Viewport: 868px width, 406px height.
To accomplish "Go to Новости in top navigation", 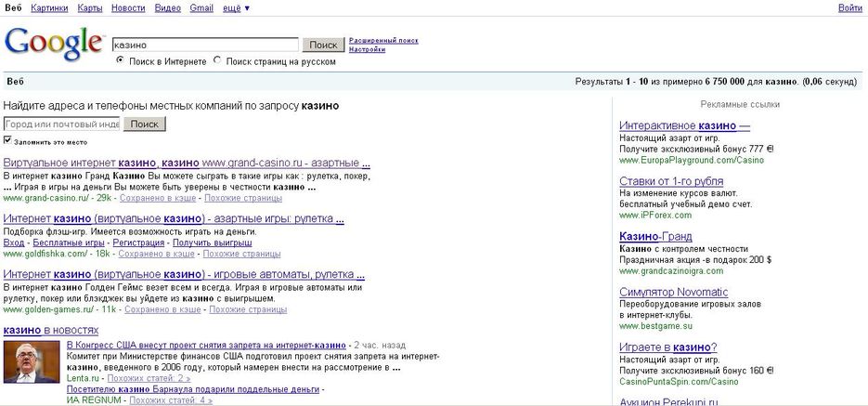I will [x=128, y=7].
